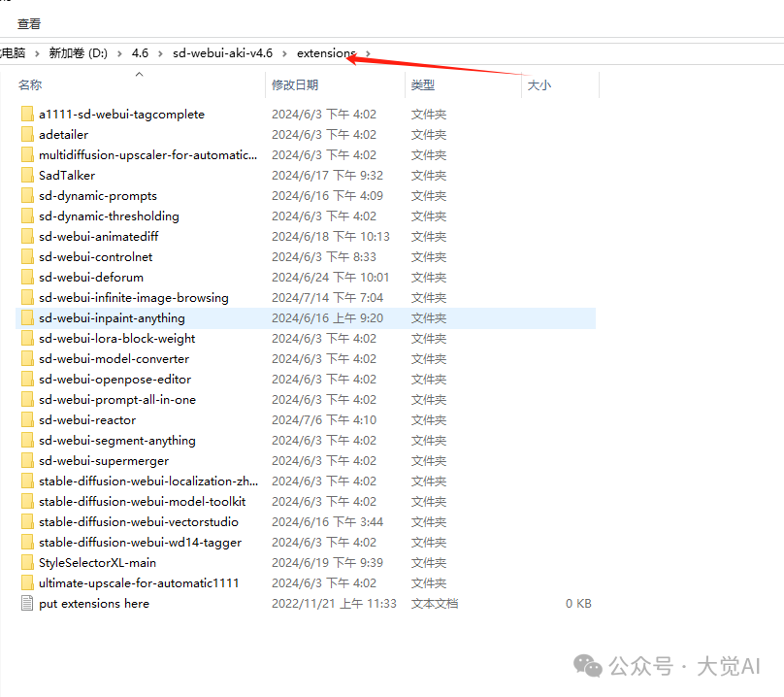Expand the chevron after extensions breadcrumb
The height and width of the screenshot is (697, 784).
[368, 53]
